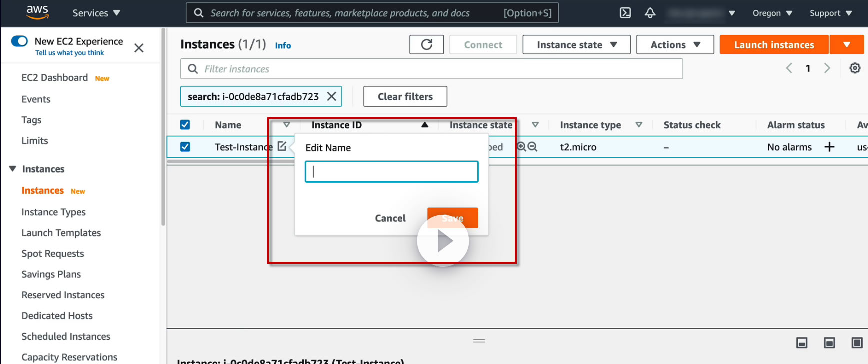Screen dimensions: 868x364
Task: Open the Info link next to Instances
Action: click(283, 45)
